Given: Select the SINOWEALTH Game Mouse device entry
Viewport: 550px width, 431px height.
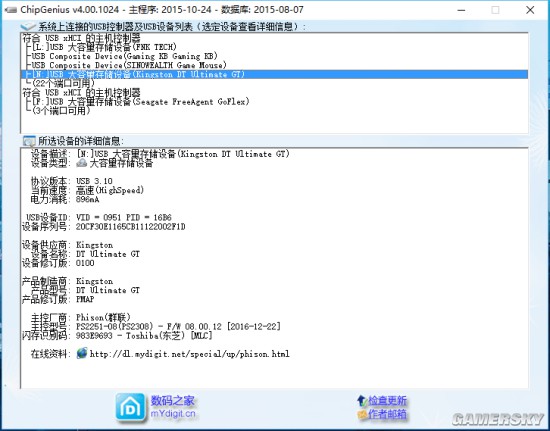Looking at the screenshot, I should point(129,65).
